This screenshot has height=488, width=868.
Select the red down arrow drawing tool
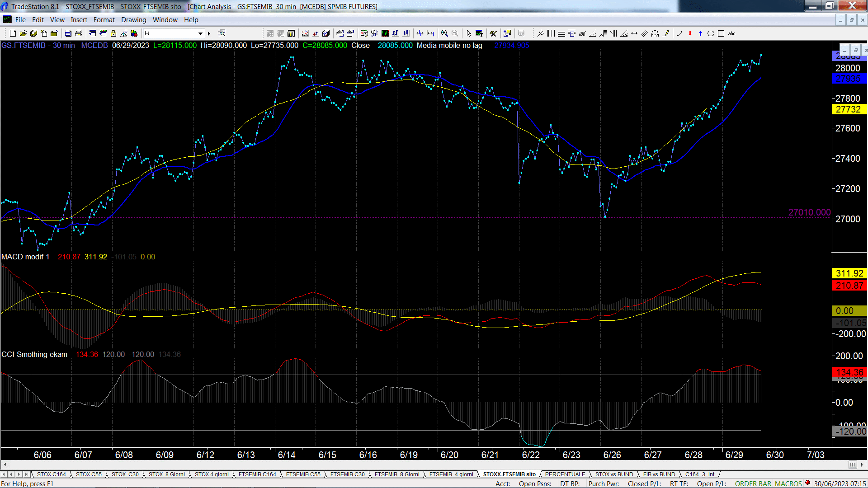(x=690, y=33)
